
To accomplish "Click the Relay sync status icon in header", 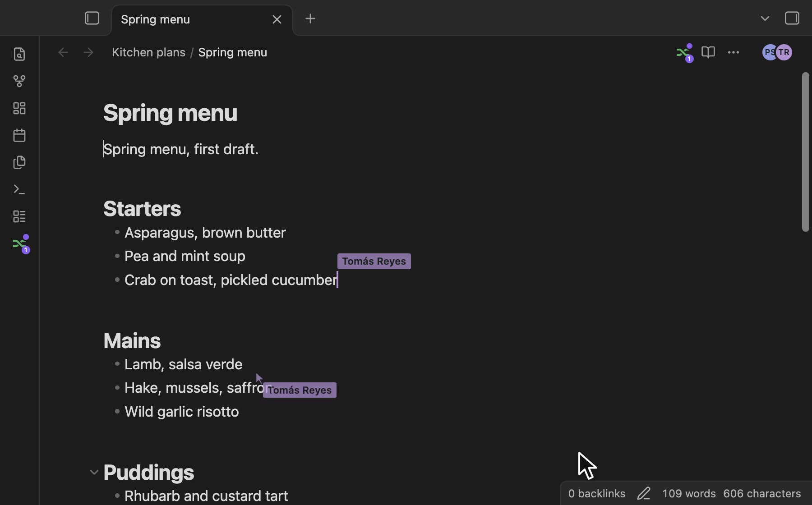I will pos(685,53).
